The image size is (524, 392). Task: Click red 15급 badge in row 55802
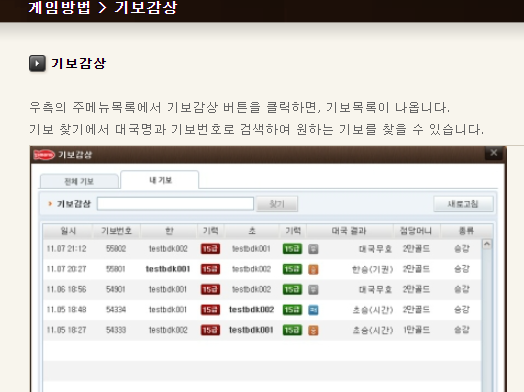pos(210,249)
